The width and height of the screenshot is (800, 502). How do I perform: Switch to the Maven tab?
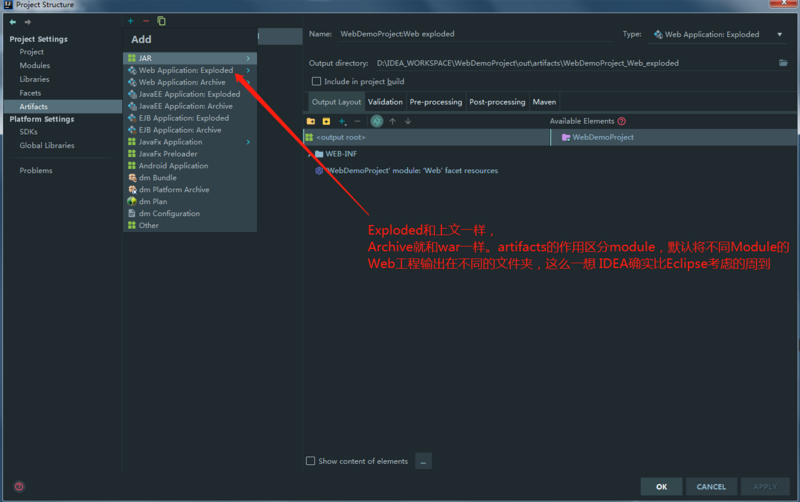544,102
